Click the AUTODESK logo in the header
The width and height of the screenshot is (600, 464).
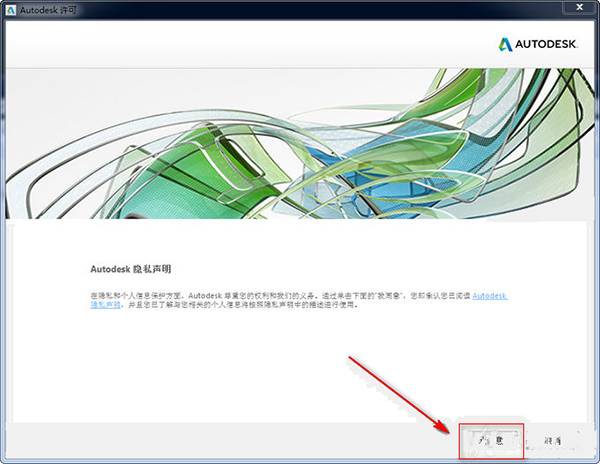538,44
